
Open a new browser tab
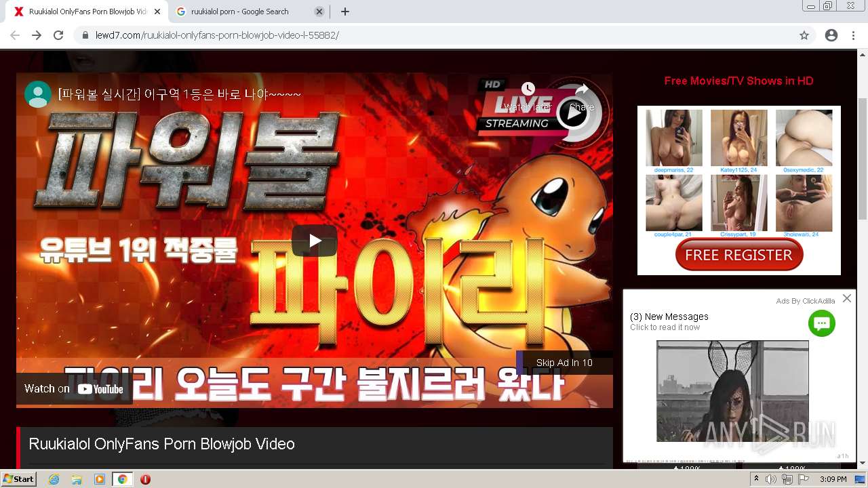click(345, 12)
